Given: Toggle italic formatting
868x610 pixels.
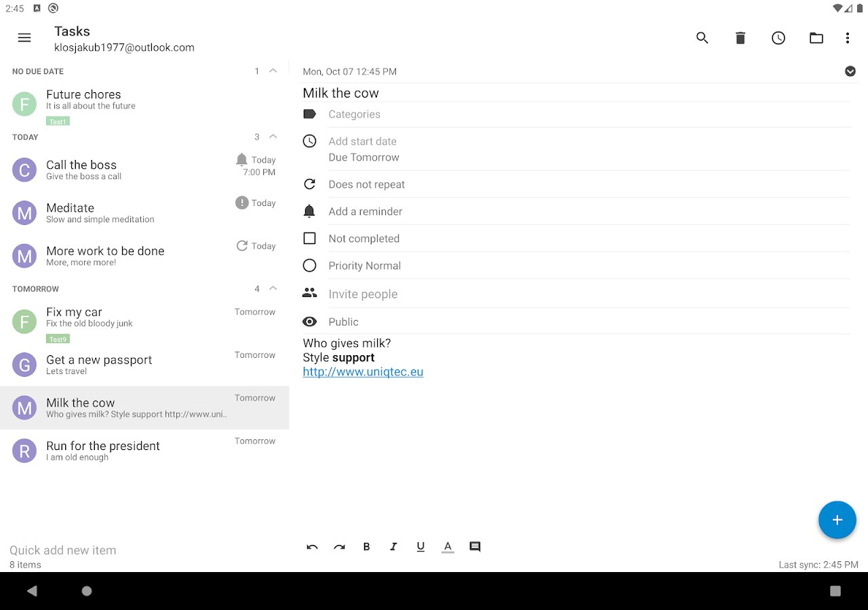Looking at the screenshot, I should (393, 547).
